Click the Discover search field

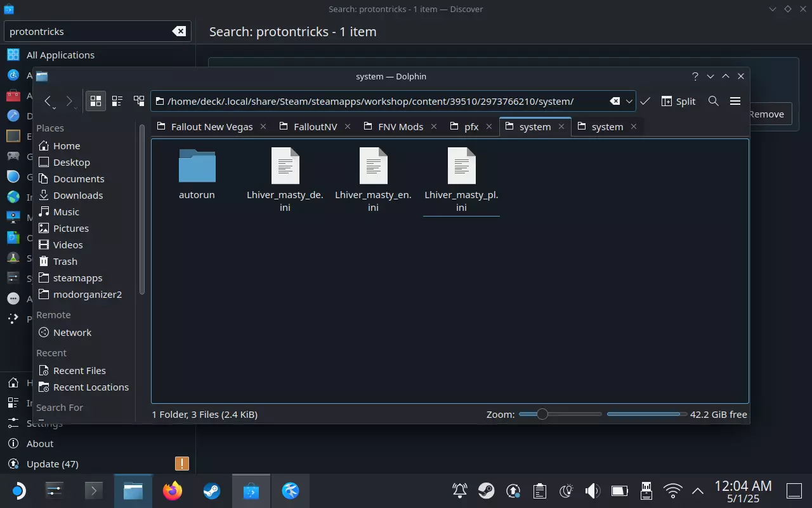98,31
